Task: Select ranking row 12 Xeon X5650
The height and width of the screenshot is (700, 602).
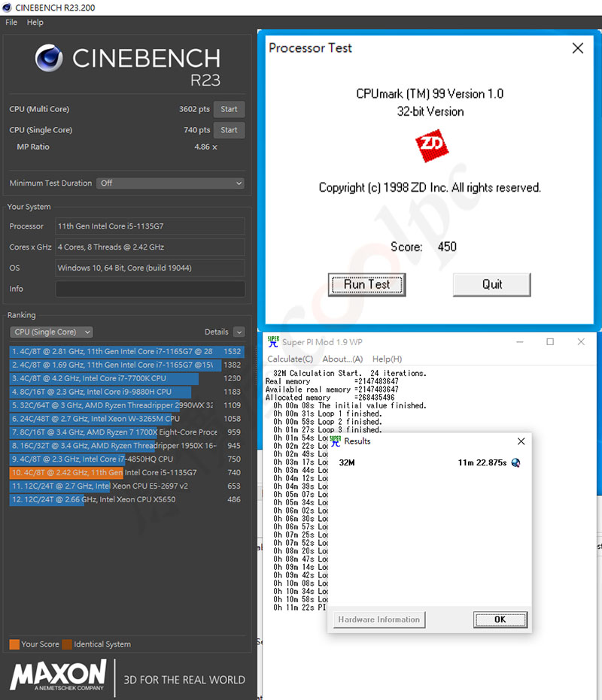Action: pyautogui.click(x=127, y=499)
